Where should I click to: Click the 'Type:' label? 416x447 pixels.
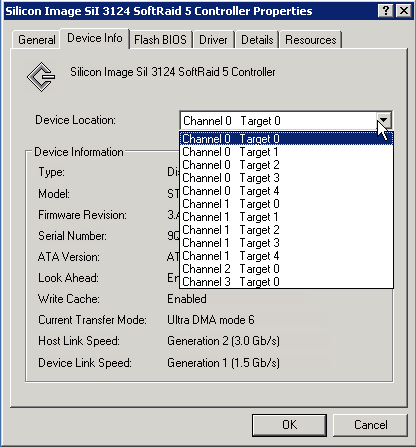pyautogui.click(x=51, y=172)
